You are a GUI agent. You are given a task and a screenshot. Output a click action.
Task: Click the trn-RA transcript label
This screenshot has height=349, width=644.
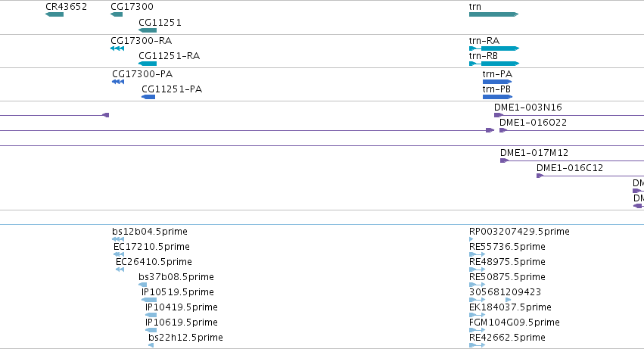click(484, 41)
